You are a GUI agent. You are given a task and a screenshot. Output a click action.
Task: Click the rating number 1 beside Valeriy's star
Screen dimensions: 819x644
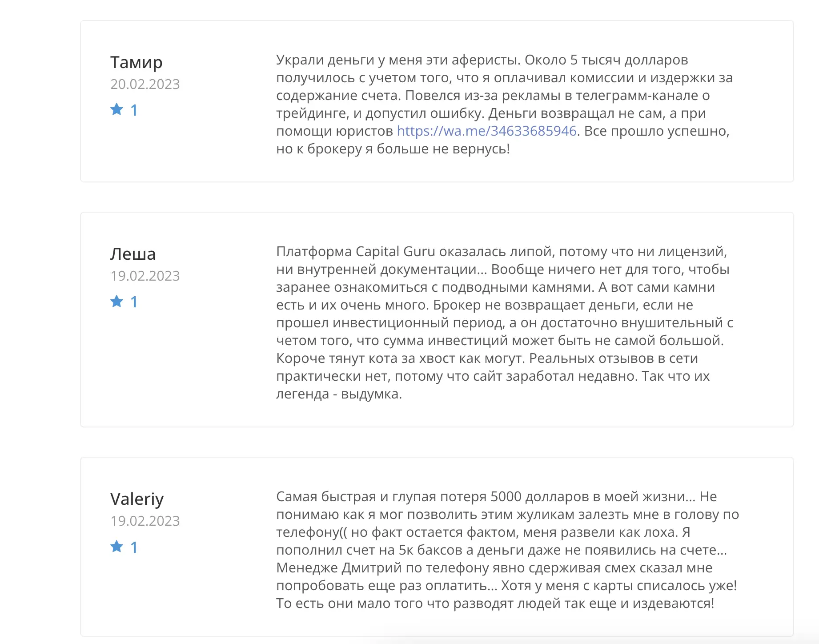pyautogui.click(x=134, y=547)
